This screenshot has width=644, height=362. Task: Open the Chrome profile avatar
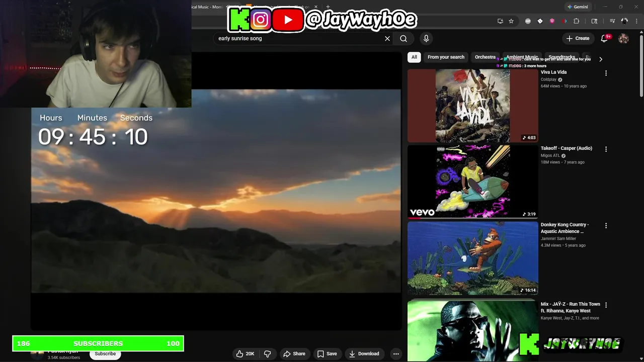[624, 21]
